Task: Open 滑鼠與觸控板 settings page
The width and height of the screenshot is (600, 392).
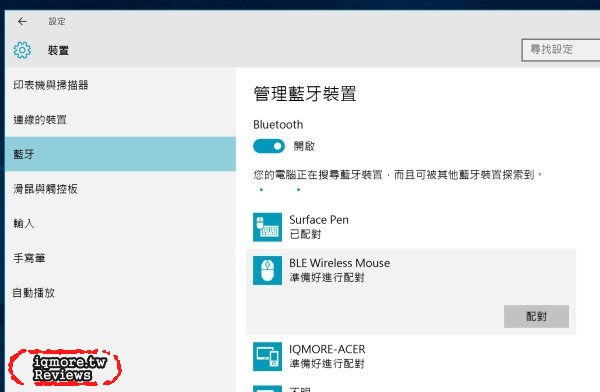Action: coord(120,189)
